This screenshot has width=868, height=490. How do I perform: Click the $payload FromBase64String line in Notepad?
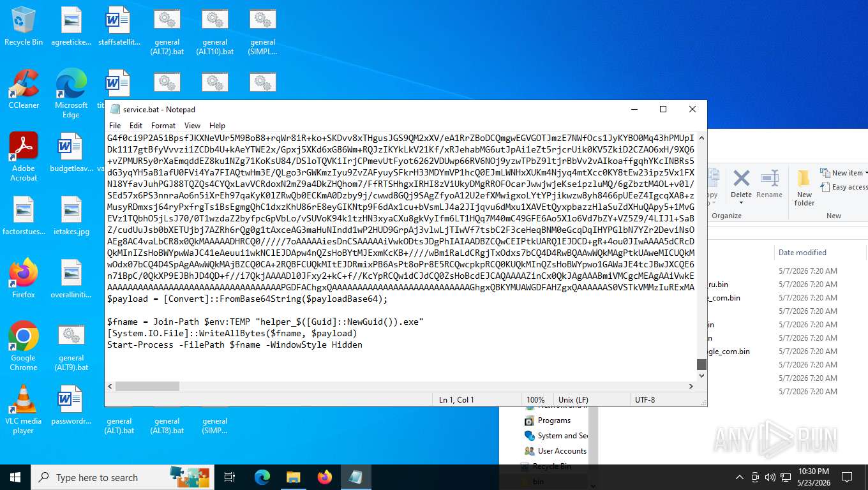(247, 299)
